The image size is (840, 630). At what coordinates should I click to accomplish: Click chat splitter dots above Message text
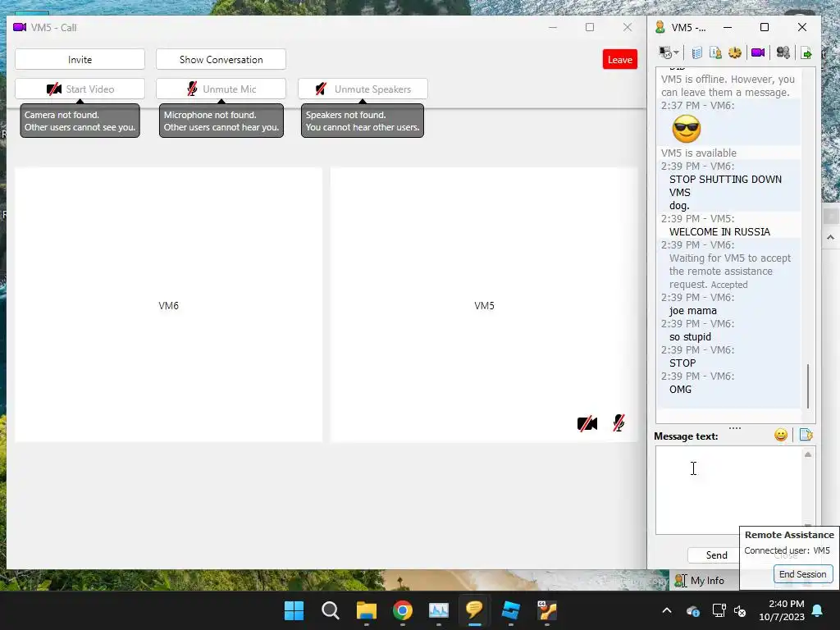[735, 427]
